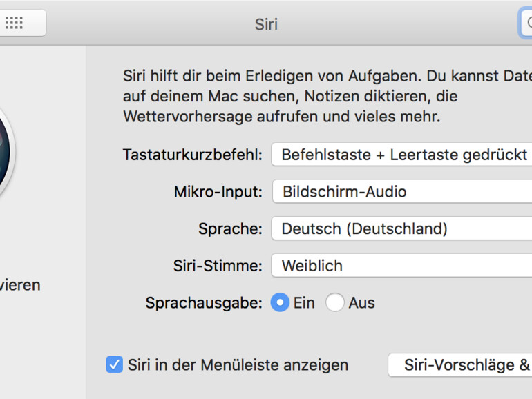Click the 'Mikro-Input:' label

(x=218, y=192)
